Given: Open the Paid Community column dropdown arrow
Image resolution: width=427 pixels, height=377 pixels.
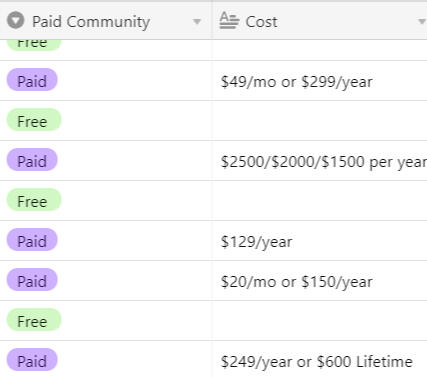Looking at the screenshot, I should (x=197, y=22).
